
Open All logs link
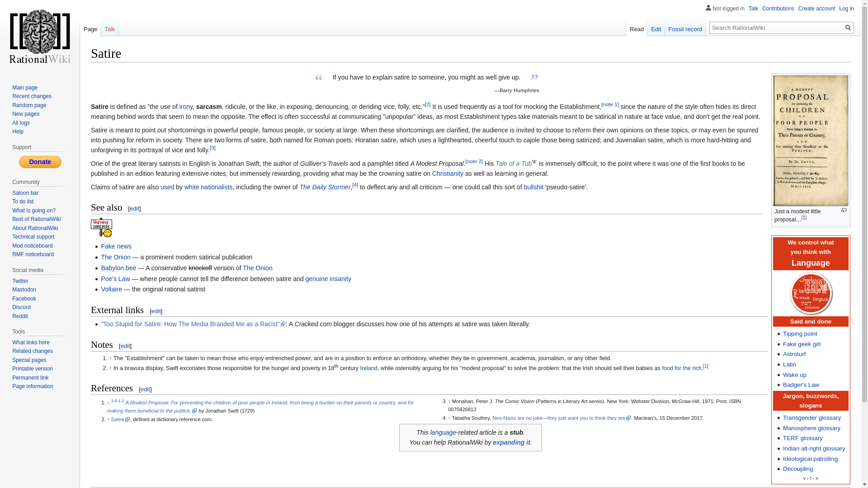tap(21, 123)
